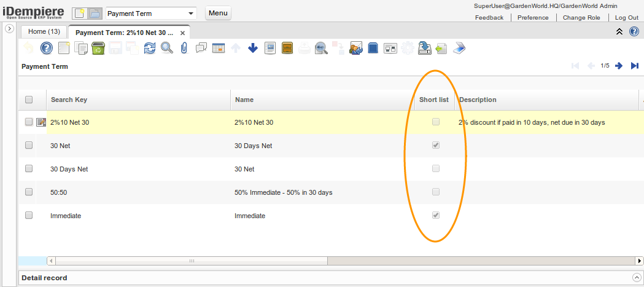
Task: Open the Preference link
Action: (532, 18)
